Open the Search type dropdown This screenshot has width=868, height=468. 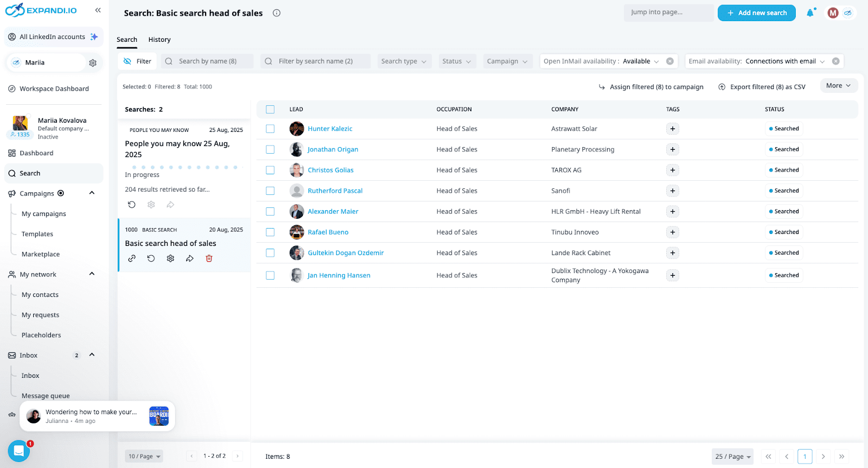(403, 61)
